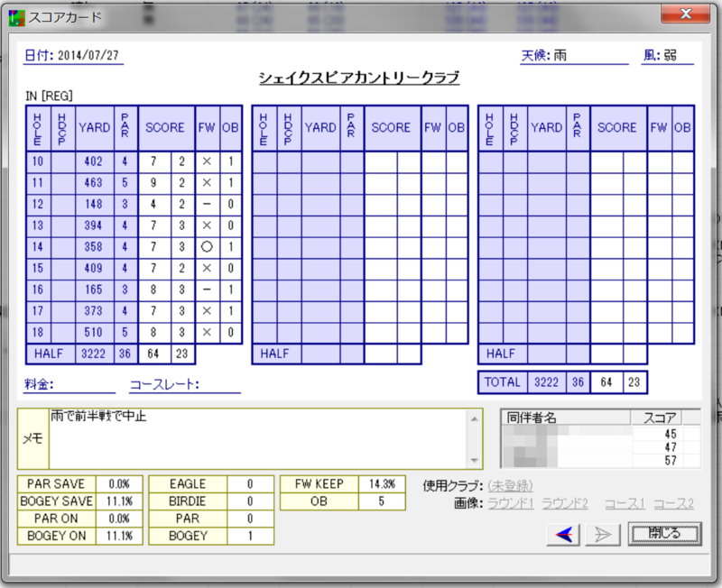Click the wind field 風: 弱

(x=667, y=56)
